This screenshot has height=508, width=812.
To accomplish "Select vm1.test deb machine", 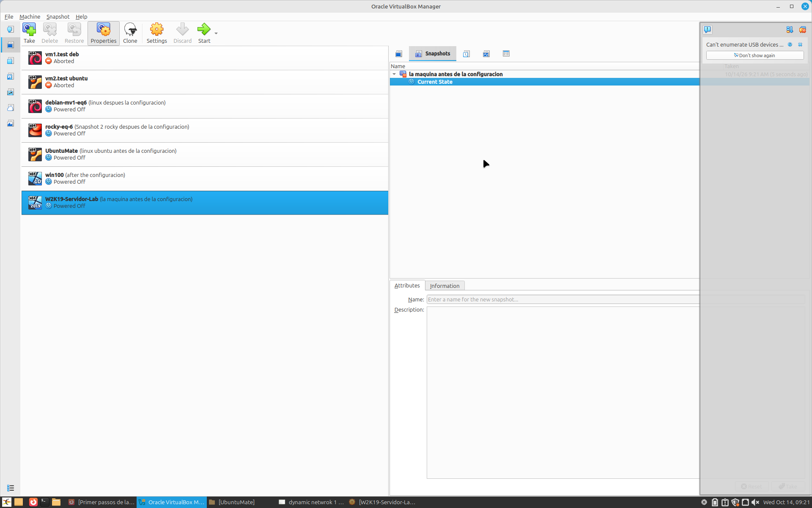I will pyautogui.click(x=205, y=58).
